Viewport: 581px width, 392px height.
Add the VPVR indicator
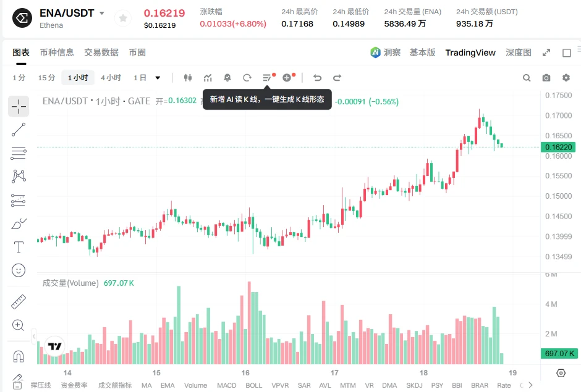280,385
